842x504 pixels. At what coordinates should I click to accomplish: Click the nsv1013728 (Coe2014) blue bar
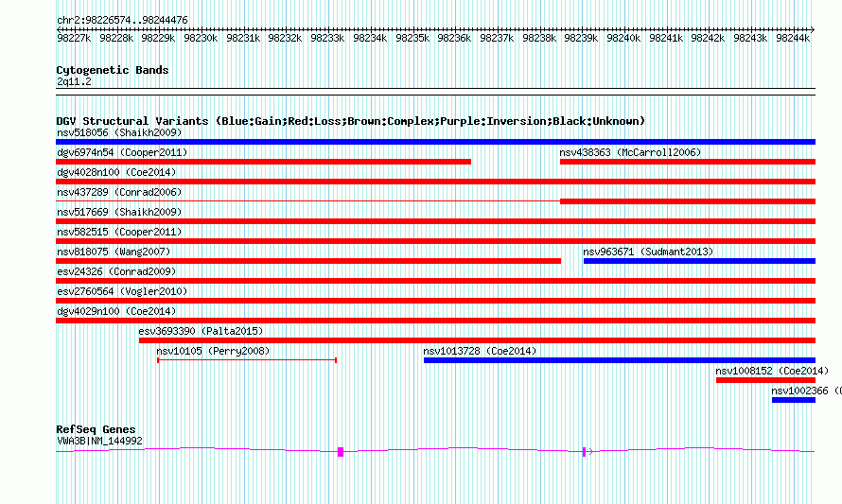coord(620,360)
